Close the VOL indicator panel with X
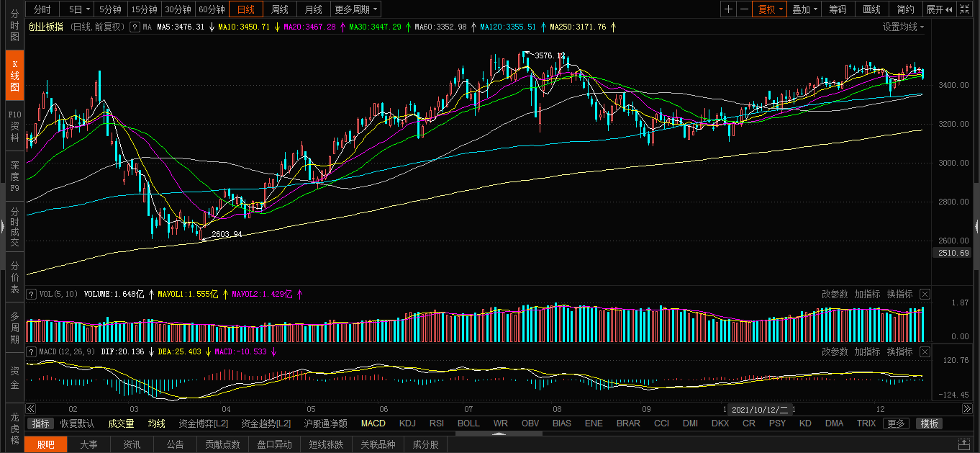Screen dimensions: 980x453 coord(925,294)
